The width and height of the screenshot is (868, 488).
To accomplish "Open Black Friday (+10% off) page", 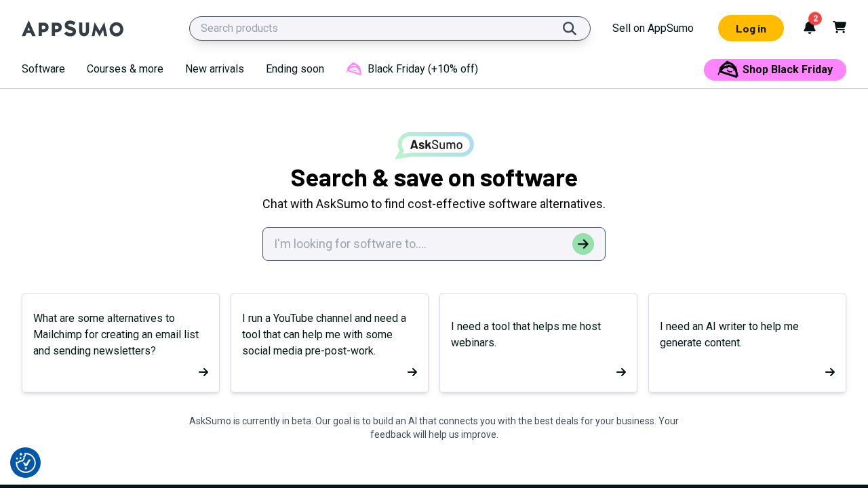I will point(422,68).
